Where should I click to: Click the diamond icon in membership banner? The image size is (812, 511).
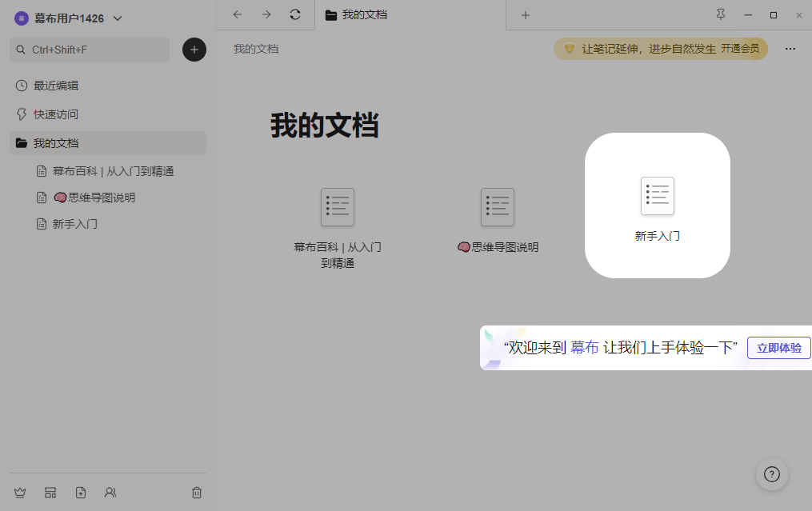point(569,49)
